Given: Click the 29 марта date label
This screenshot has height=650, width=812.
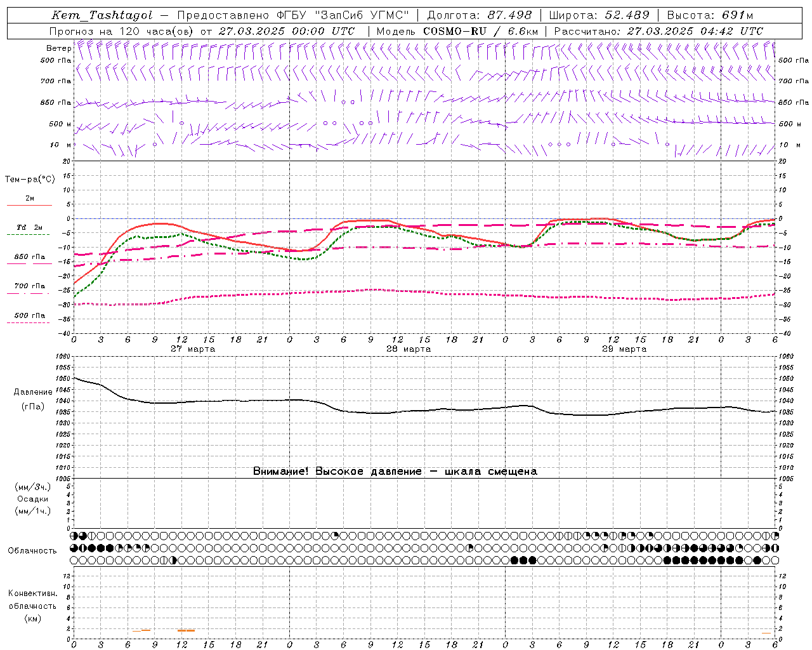Looking at the screenshot, I should click(x=624, y=348).
